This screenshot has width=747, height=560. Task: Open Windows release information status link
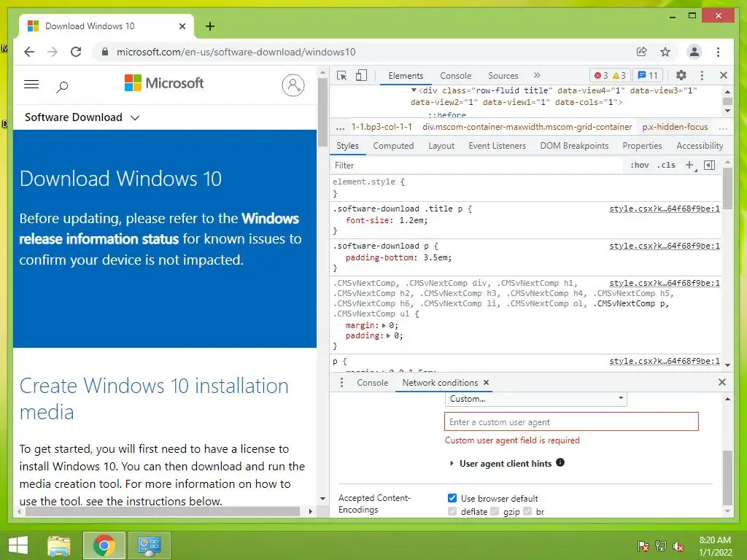coord(159,228)
